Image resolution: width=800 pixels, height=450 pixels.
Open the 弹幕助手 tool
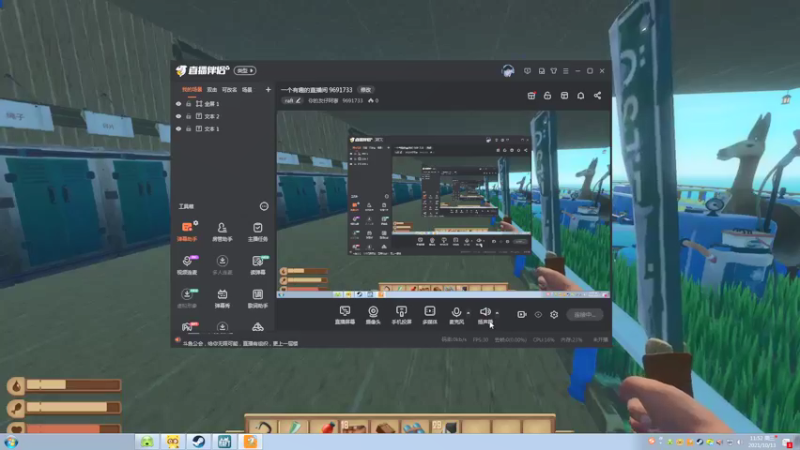pyautogui.click(x=187, y=231)
